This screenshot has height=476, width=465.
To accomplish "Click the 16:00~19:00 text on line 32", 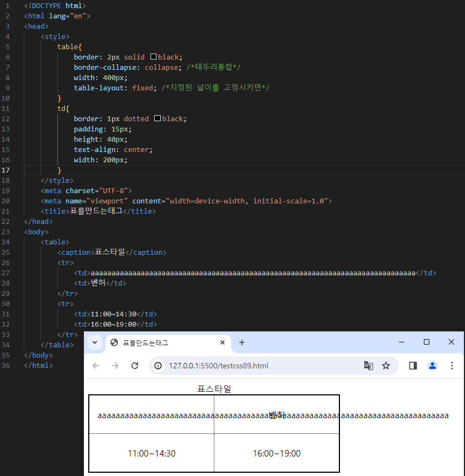I will coord(114,324).
